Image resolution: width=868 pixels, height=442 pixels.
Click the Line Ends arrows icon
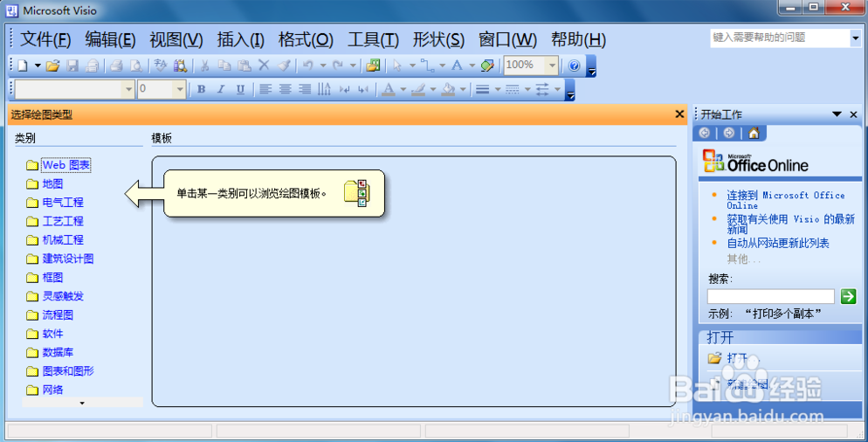point(542,89)
